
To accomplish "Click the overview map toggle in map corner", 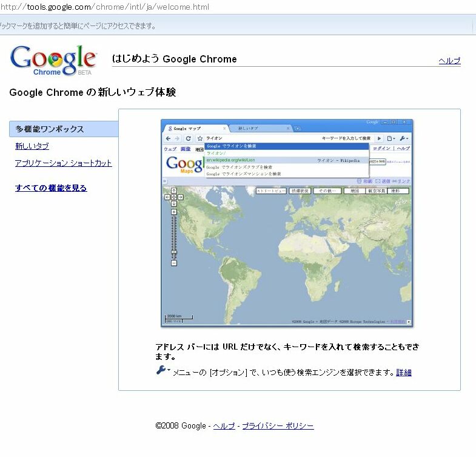I will point(409,322).
